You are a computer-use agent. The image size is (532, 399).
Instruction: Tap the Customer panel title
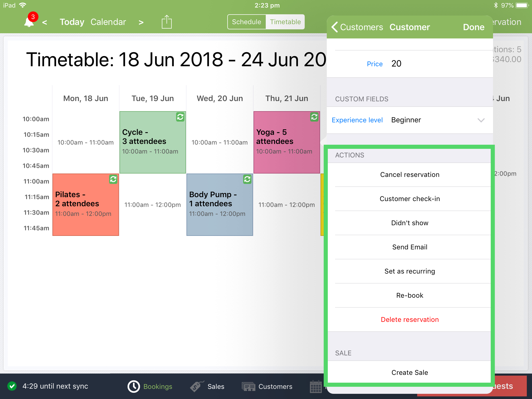410,27
